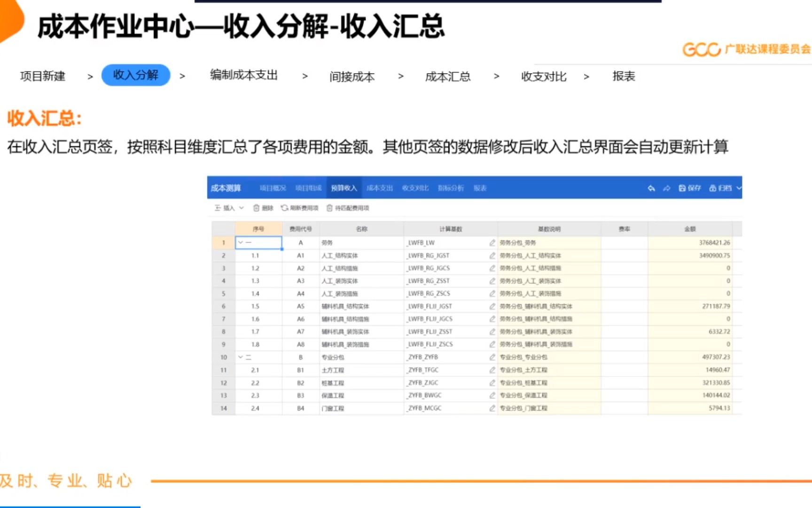Edit formula pencil for _LWFB_FLJJ_ZSST row
The height and width of the screenshot is (508, 812).
tap(492, 332)
